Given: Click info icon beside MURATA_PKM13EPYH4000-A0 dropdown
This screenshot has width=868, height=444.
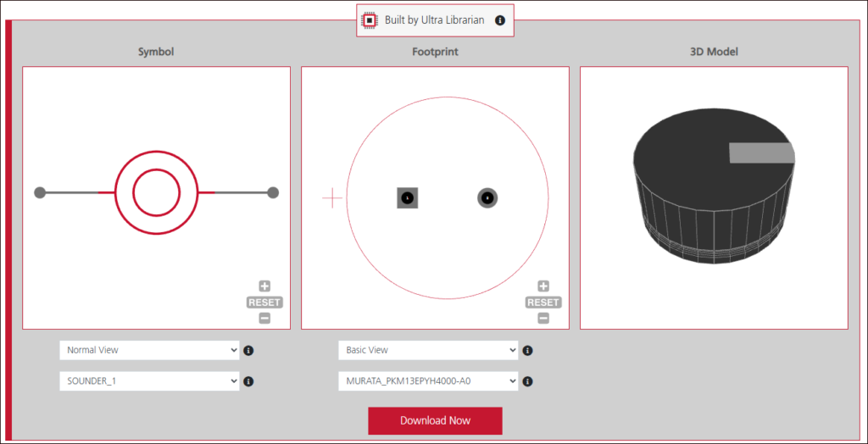Looking at the screenshot, I should pos(527,381).
